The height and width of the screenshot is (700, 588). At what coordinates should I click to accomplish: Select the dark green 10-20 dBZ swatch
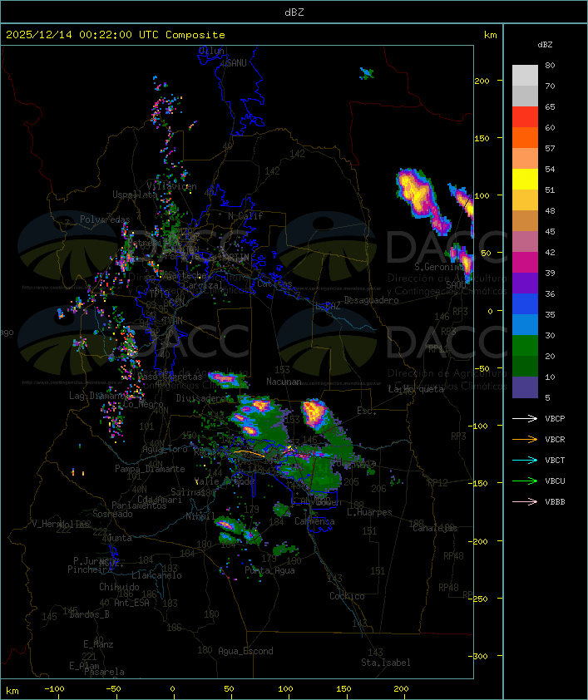[525, 366]
